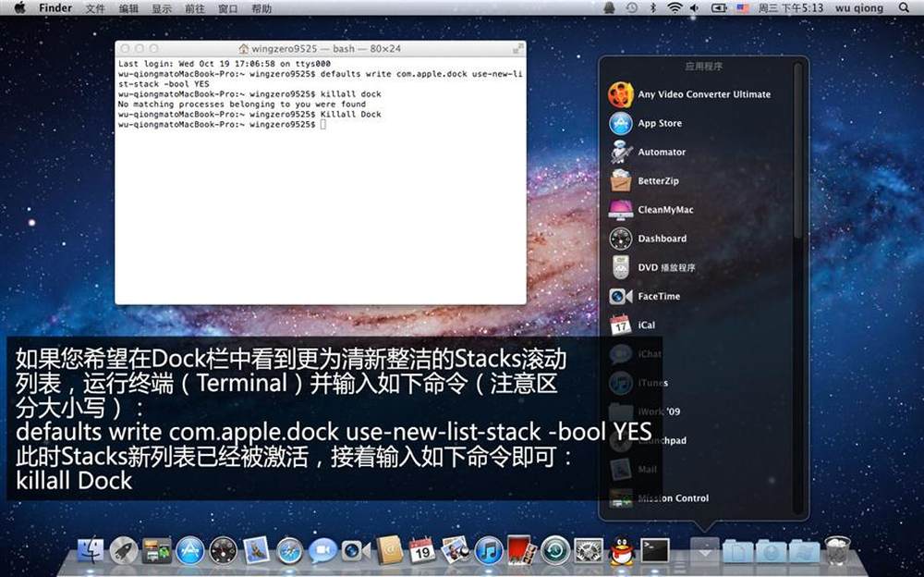Image resolution: width=924 pixels, height=577 pixels.
Task: Collapse the Applications stack Dock icon
Action: (x=705, y=551)
